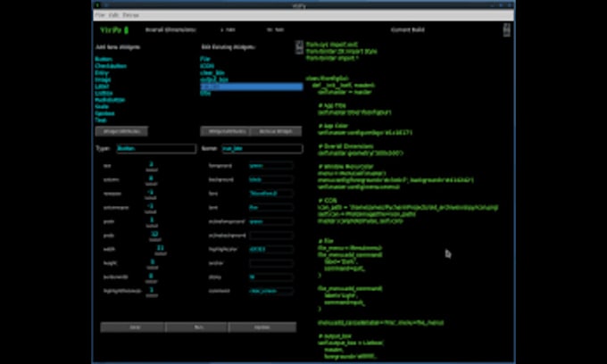Screen dimensions: 607x364
Task: Click Widget Attributes button under Add New Widgets
Action: click(x=121, y=131)
